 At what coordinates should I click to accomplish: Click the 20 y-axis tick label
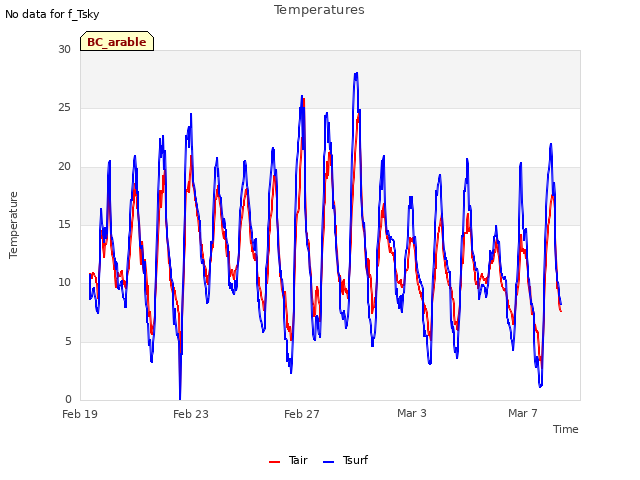64,167
